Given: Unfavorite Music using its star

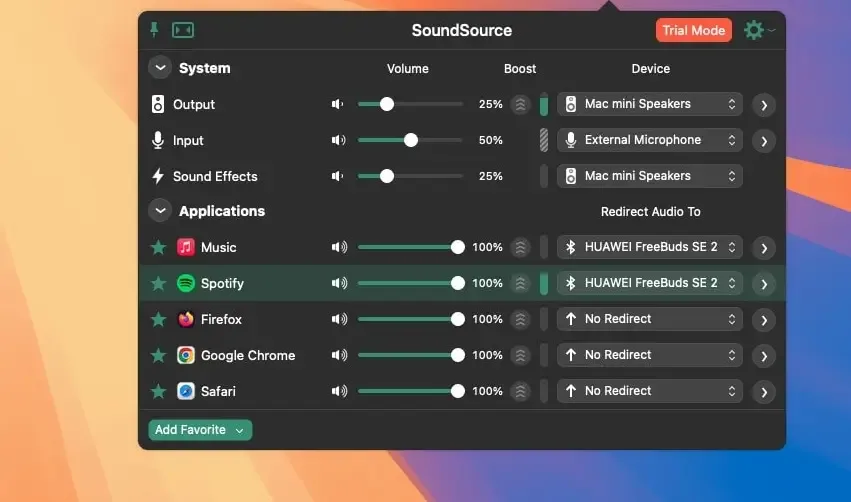Looking at the screenshot, I should pos(158,247).
